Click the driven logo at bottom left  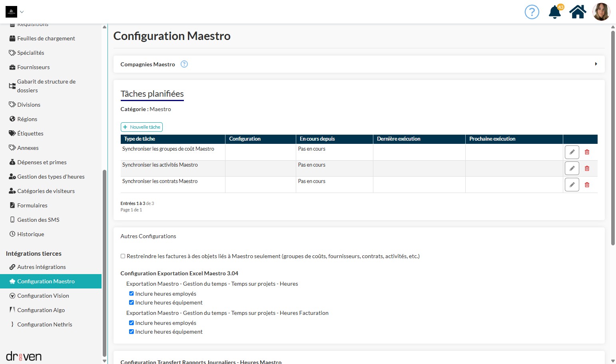(24, 356)
